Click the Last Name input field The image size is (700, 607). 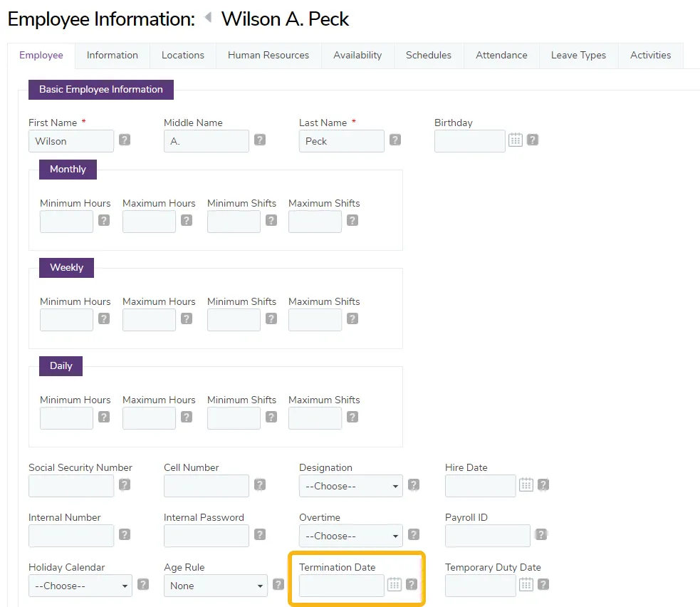(342, 141)
